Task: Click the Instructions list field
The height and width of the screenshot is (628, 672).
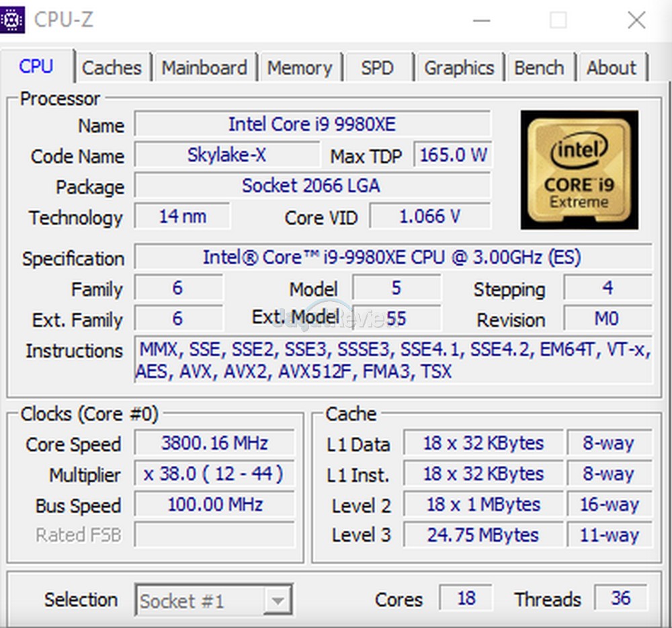Action: pos(393,360)
